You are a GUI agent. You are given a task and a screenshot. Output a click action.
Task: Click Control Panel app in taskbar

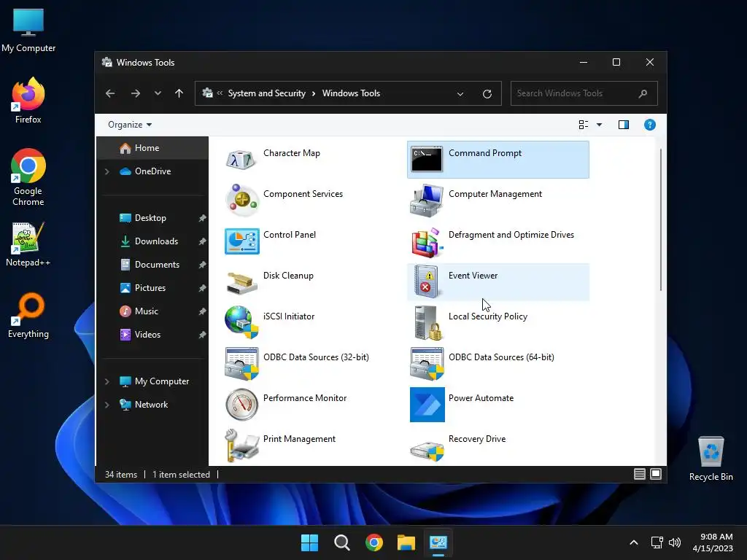click(x=438, y=542)
